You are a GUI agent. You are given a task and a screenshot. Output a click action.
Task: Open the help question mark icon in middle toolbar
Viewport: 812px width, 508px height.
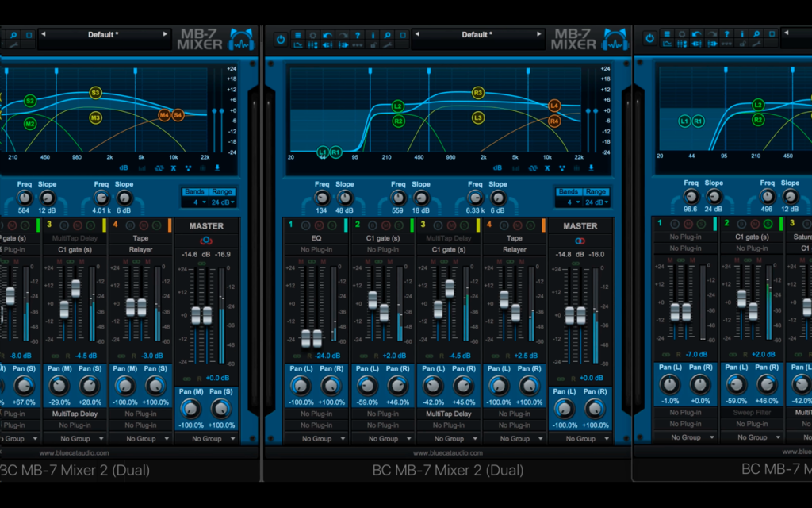tap(358, 35)
